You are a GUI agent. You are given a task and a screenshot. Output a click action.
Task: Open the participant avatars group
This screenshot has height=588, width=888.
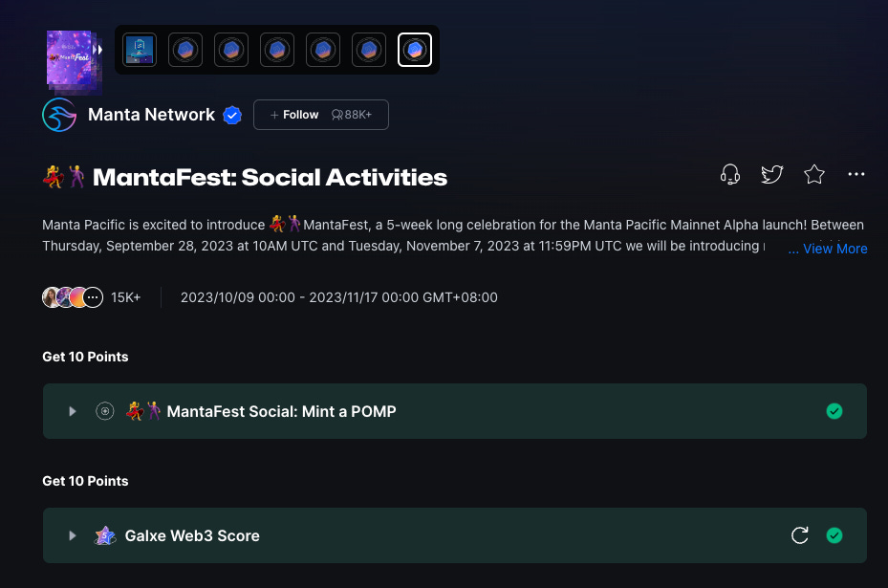coord(73,297)
